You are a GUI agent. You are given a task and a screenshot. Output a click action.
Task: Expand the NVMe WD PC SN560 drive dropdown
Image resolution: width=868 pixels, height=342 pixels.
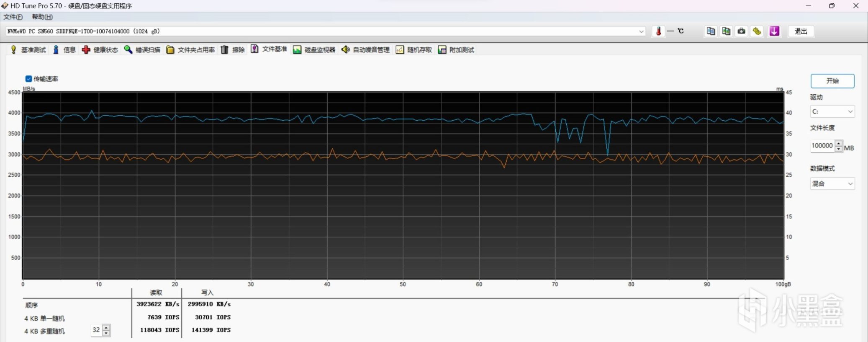[641, 31]
